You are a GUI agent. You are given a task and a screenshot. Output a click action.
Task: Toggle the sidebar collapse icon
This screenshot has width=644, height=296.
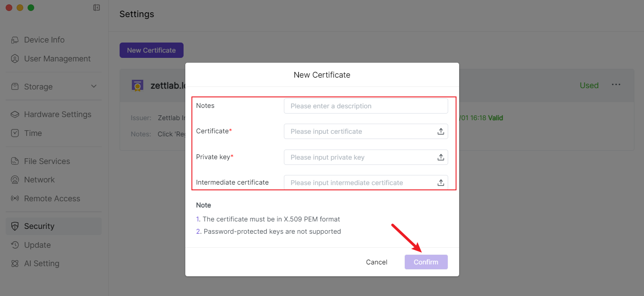point(97,7)
